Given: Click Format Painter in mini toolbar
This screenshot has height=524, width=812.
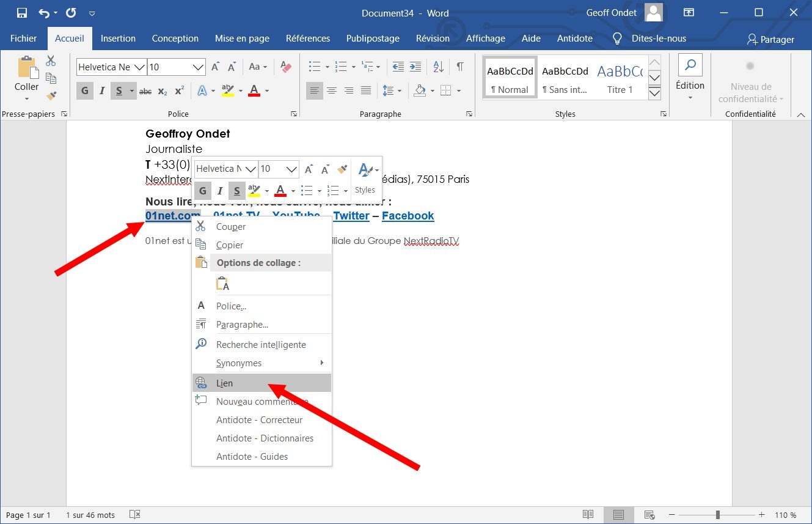Looking at the screenshot, I should (343, 169).
